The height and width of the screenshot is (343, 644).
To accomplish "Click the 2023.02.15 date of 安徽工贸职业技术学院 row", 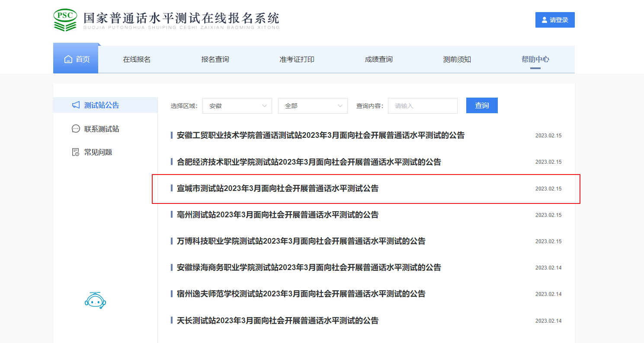I will (548, 136).
